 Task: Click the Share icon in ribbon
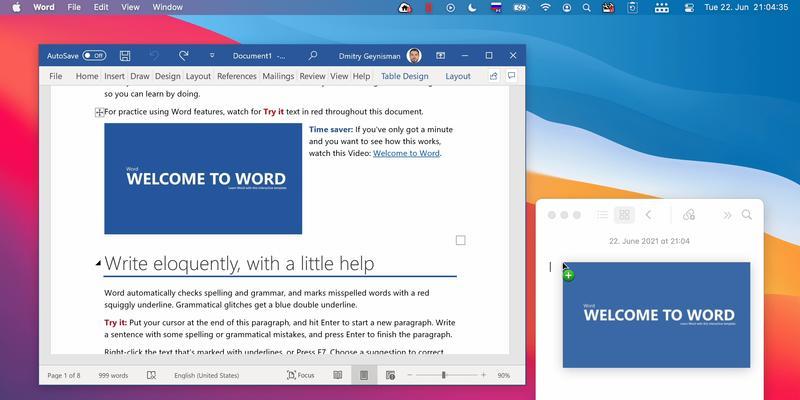pos(493,76)
